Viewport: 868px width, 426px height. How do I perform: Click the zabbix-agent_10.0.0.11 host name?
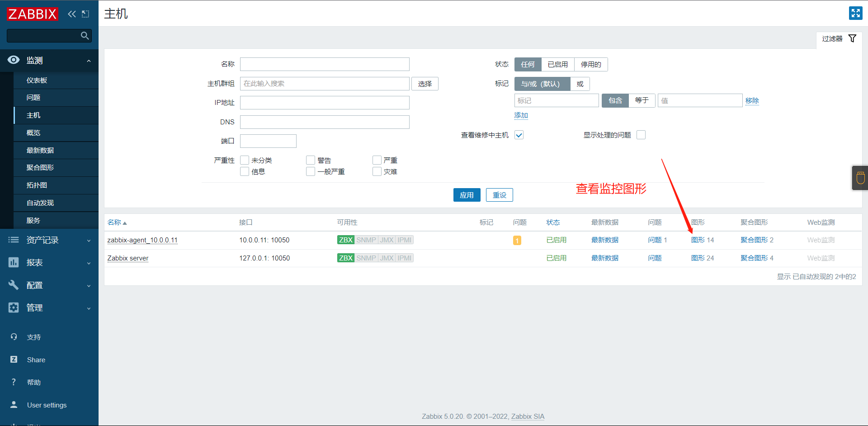point(142,240)
